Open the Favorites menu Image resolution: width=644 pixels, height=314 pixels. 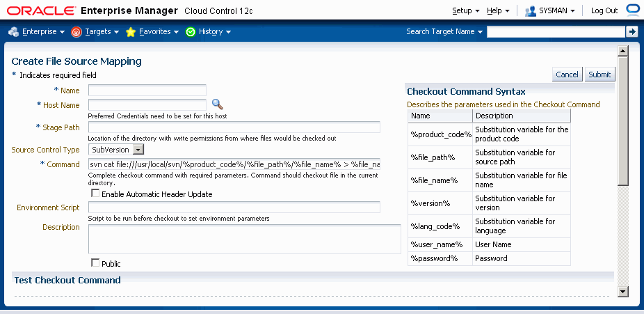(x=159, y=31)
